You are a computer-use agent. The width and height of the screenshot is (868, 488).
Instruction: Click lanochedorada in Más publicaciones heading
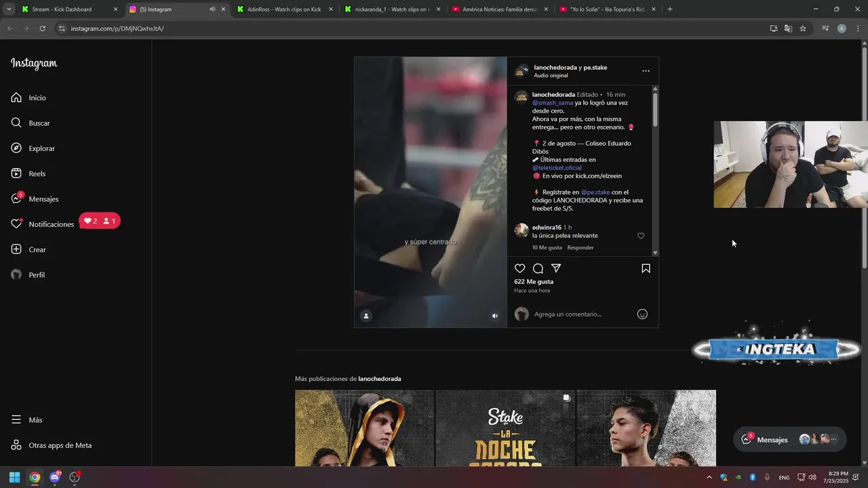tap(380, 379)
